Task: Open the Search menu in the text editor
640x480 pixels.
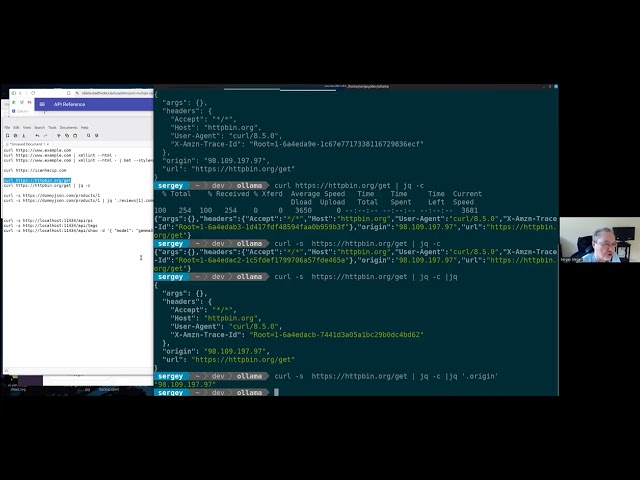Action: (40, 127)
